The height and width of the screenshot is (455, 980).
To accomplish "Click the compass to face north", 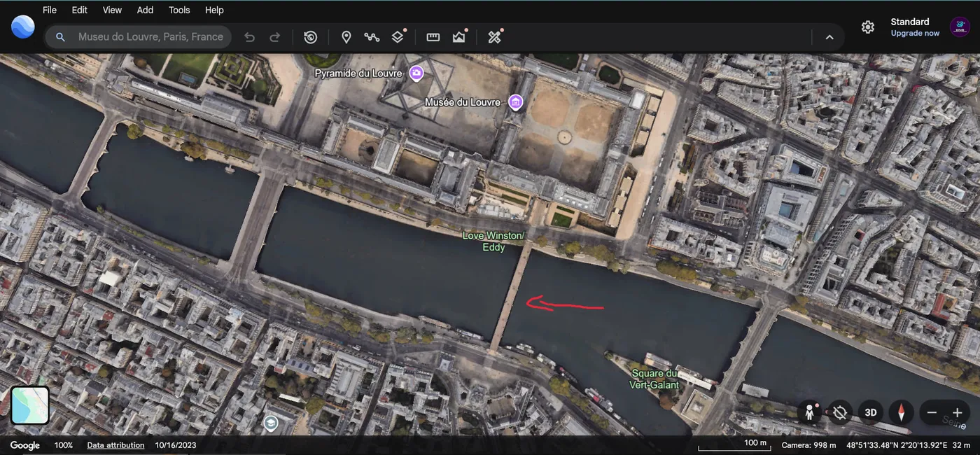I will click(x=902, y=412).
